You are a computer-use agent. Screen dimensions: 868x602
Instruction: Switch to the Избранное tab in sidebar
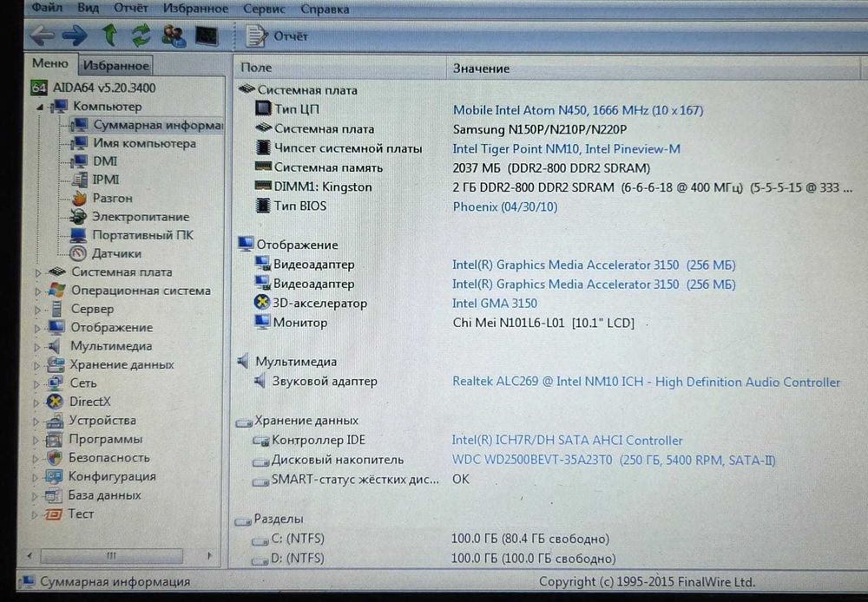[115, 65]
